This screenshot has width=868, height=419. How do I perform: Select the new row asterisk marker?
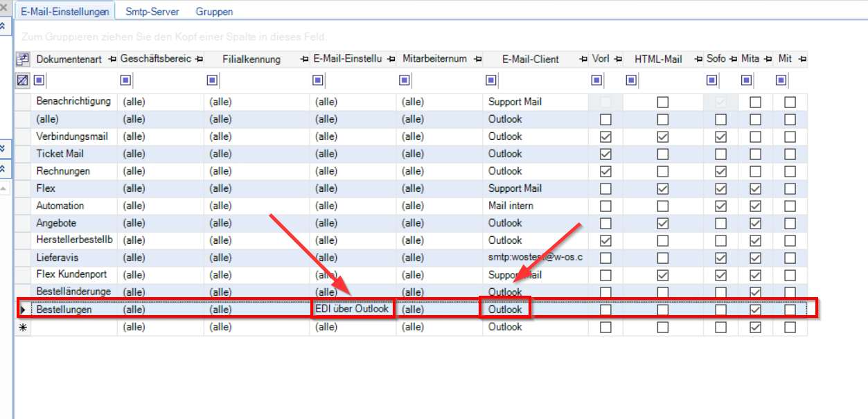22,327
